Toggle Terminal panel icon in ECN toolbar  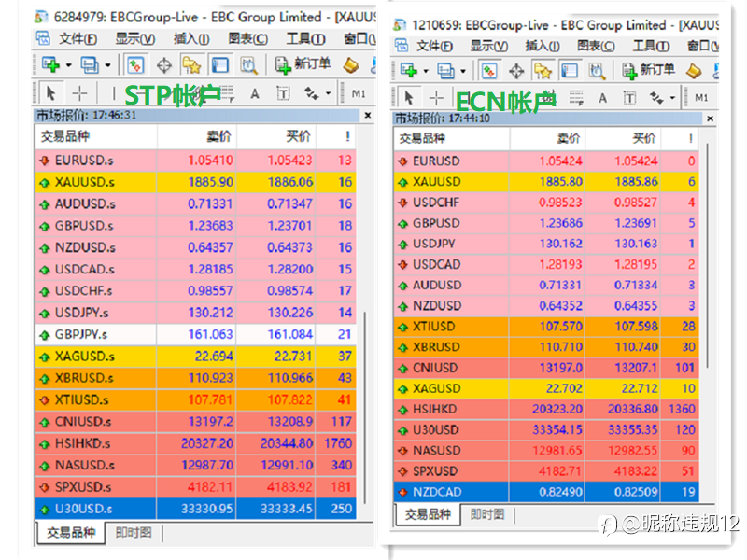pos(570,71)
